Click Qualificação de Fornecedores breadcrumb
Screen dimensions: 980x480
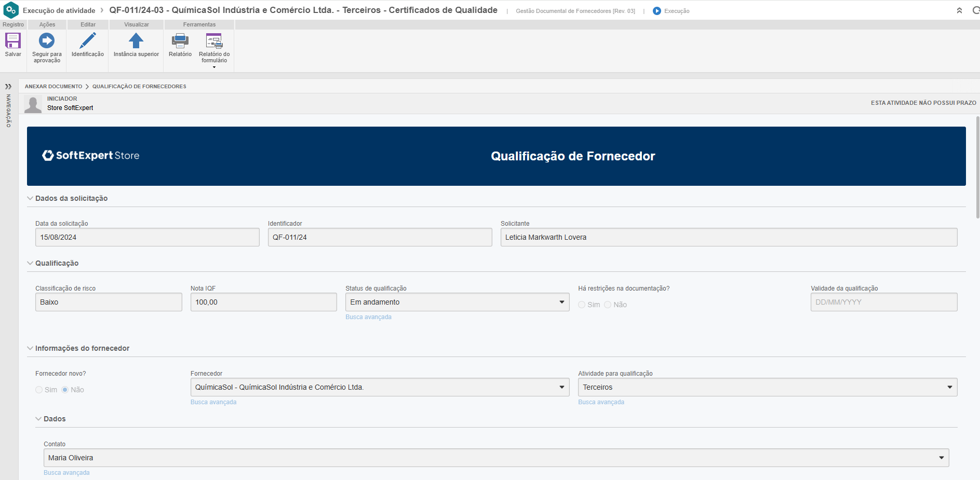pyautogui.click(x=139, y=87)
